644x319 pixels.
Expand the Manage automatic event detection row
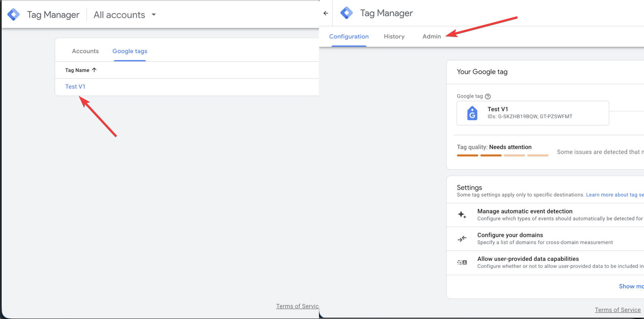524,211
